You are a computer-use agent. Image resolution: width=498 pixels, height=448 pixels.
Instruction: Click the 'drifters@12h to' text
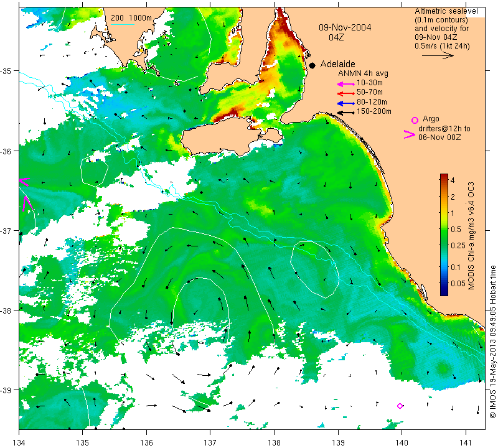(x=444, y=129)
